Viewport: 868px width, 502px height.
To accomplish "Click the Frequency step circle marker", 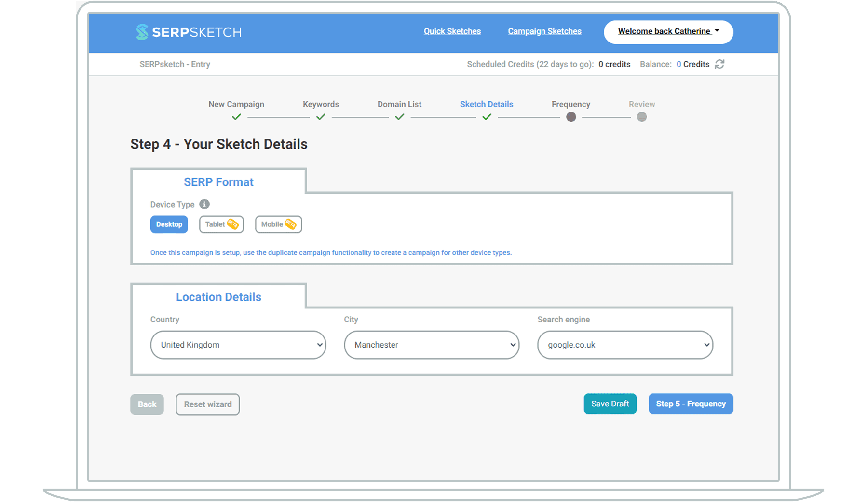I will pyautogui.click(x=571, y=117).
